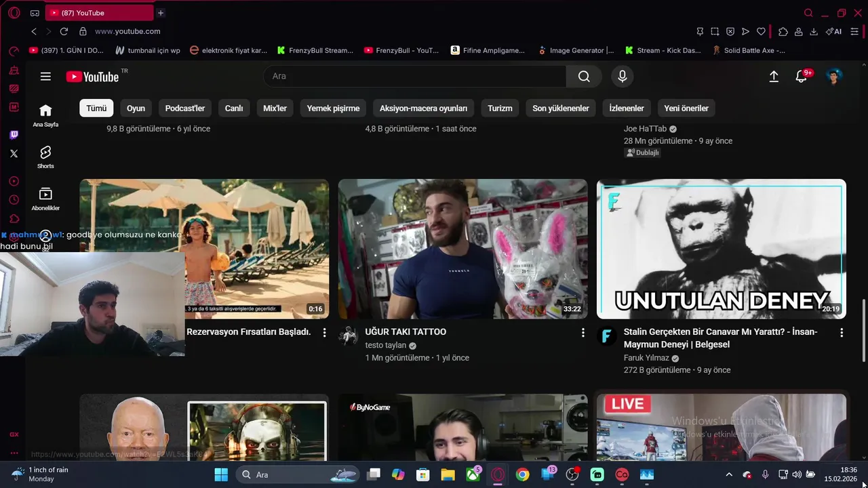This screenshot has height=488, width=868.
Task: Take a snapshot with the capture icon
Action: pyautogui.click(x=715, y=31)
